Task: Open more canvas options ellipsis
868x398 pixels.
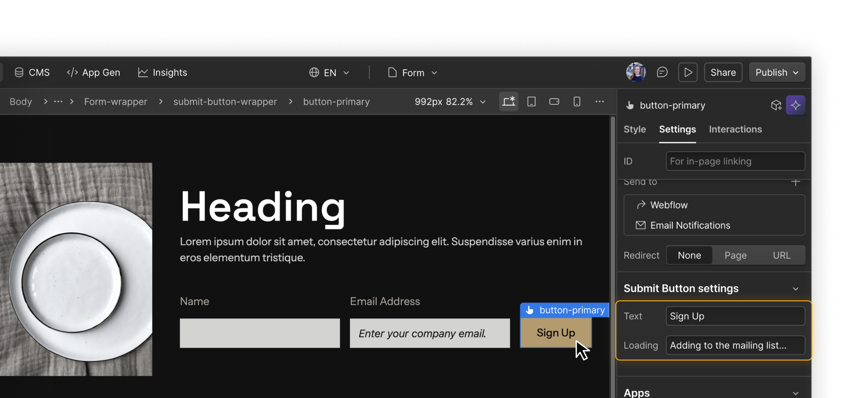Action: [599, 101]
